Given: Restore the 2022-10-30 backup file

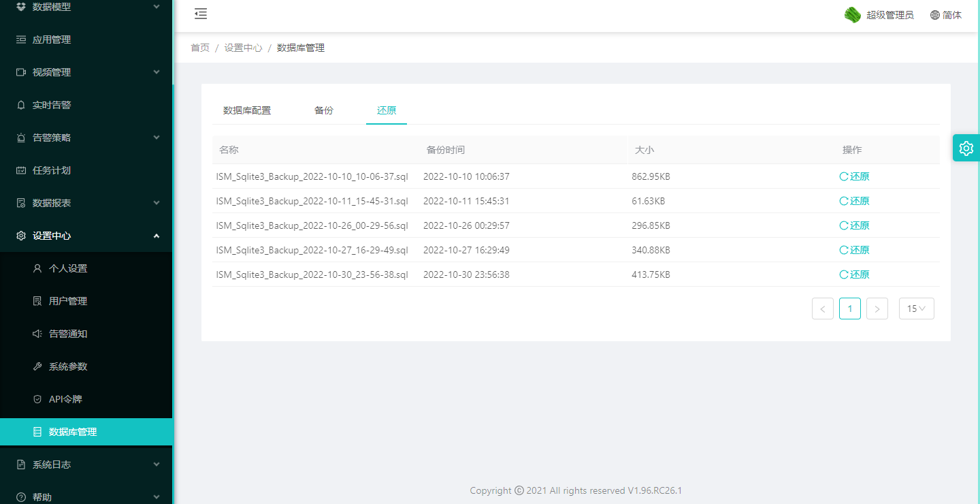Looking at the screenshot, I should [x=855, y=274].
